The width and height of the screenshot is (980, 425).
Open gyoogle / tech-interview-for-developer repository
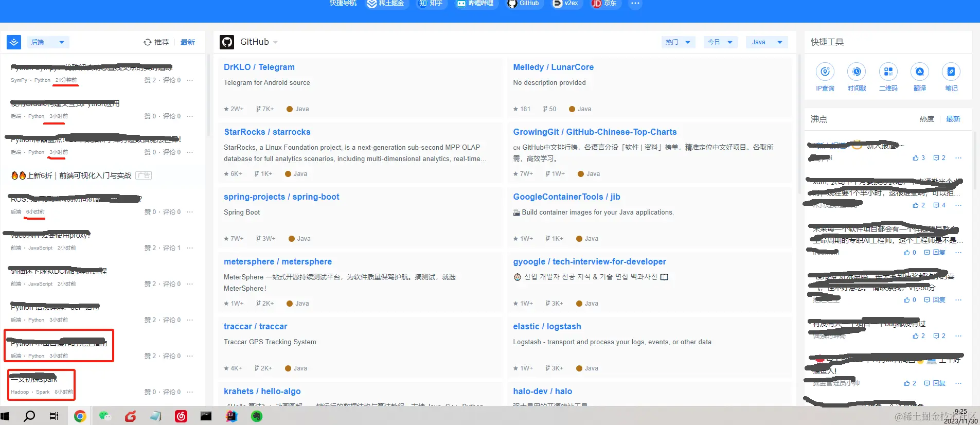click(590, 261)
